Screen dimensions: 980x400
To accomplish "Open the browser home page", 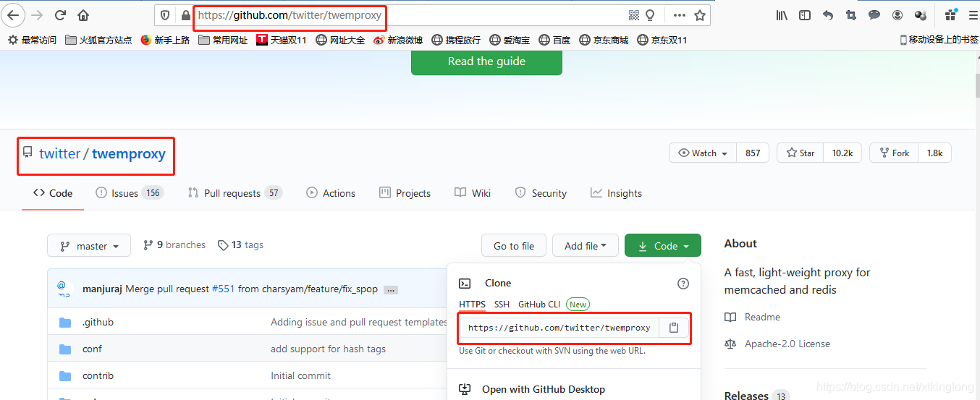I will click(83, 15).
